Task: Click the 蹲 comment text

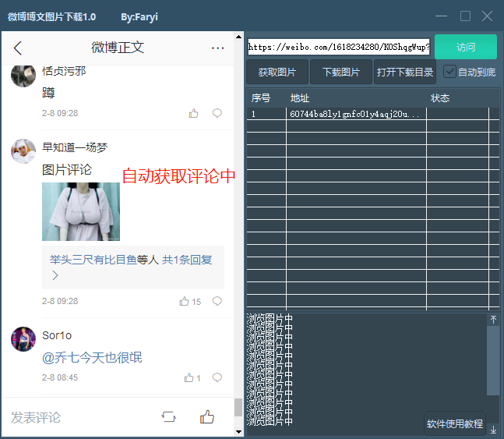Action: [x=48, y=93]
